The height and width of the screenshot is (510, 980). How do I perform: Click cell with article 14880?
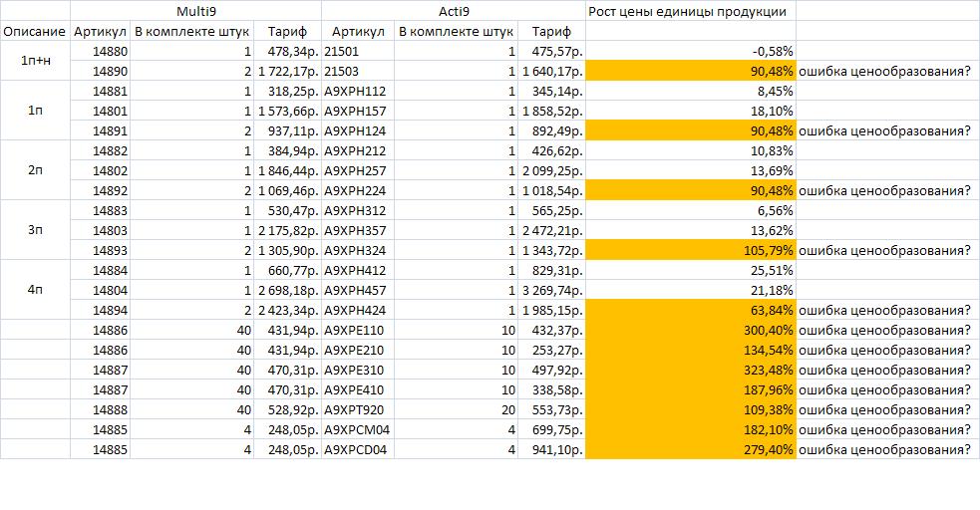pos(100,51)
